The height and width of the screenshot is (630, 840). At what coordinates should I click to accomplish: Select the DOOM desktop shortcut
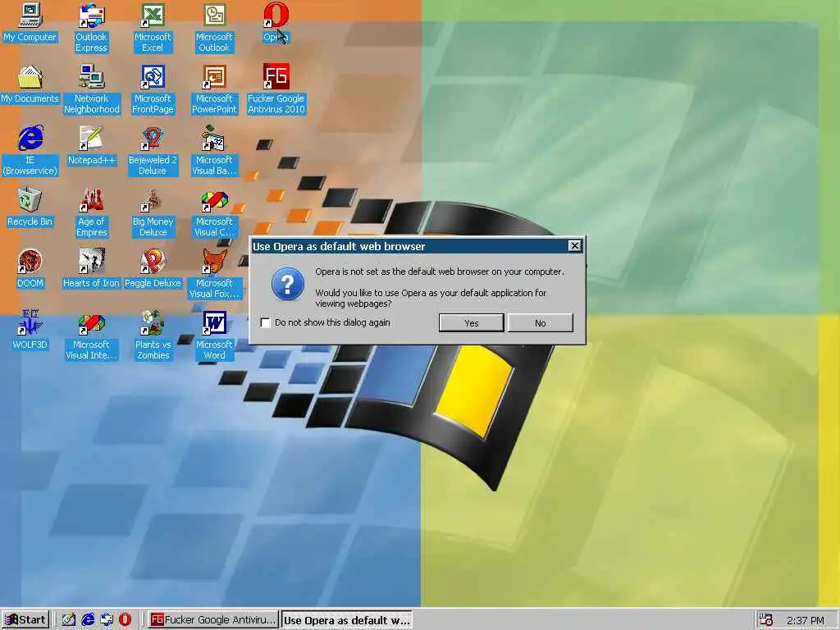coord(30,269)
